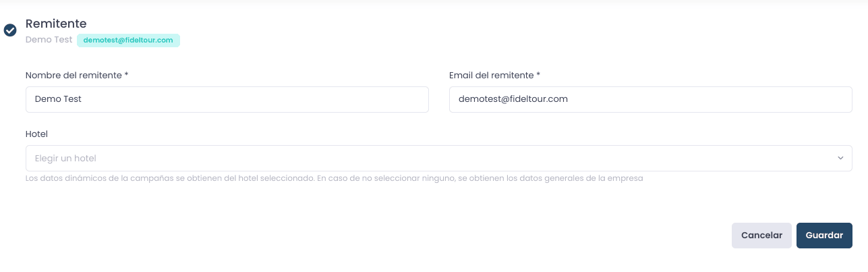Click the "Email del remitente" label
This screenshot has height=272, width=868.
click(492, 75)
